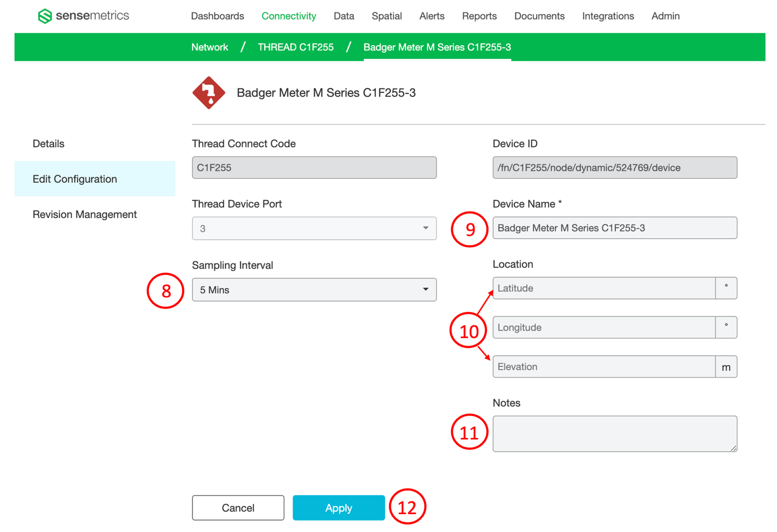777x532 pixels.
Task: Click the Longitude input field
Action: [604, 327]
